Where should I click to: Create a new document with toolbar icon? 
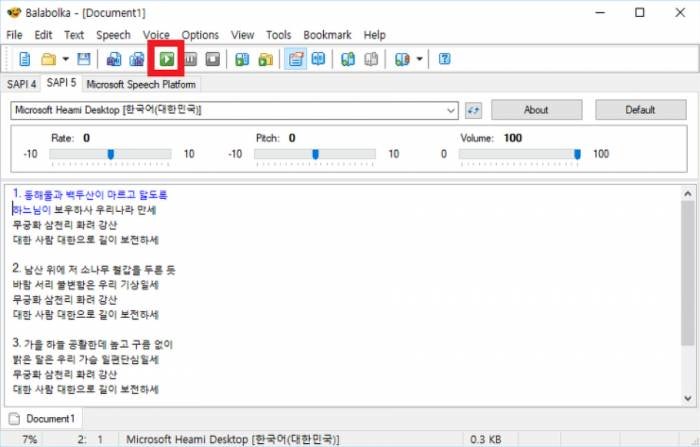pos(25,59)
